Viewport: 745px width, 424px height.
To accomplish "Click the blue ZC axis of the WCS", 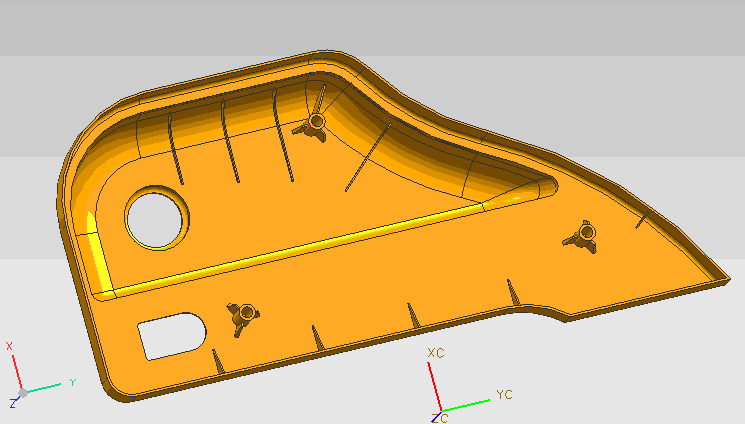I will tap(437, 417).
